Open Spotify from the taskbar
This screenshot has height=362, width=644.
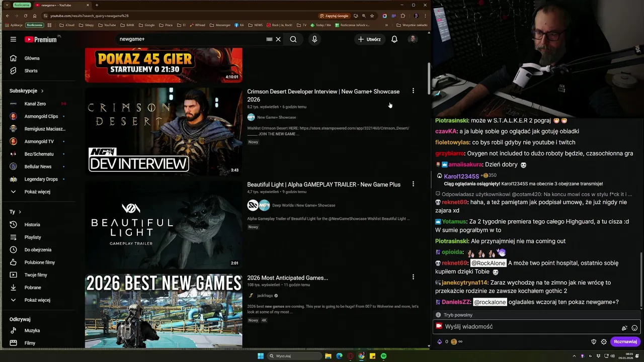coord(383,356)
